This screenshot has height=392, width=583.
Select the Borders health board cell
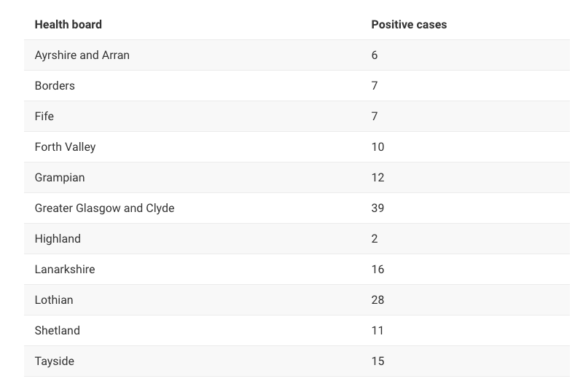point(55,85)
